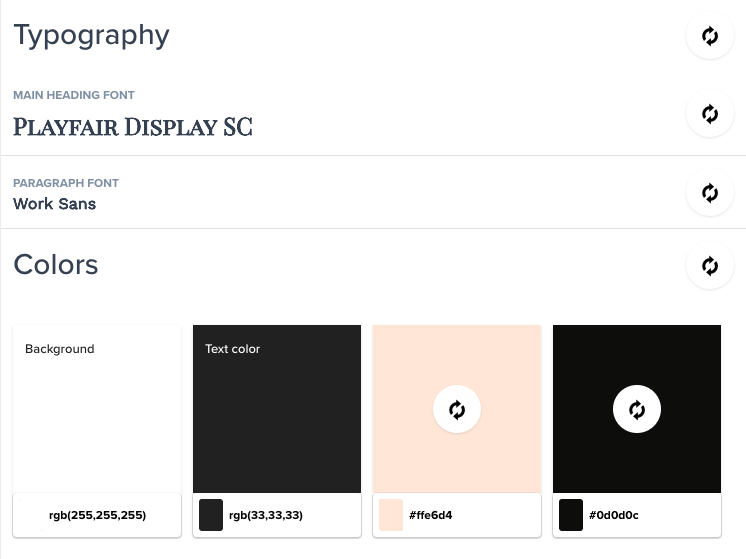Click refresh icon on the black color tile
The width and height of the screenshot is (746, 559).
[637, 409]
